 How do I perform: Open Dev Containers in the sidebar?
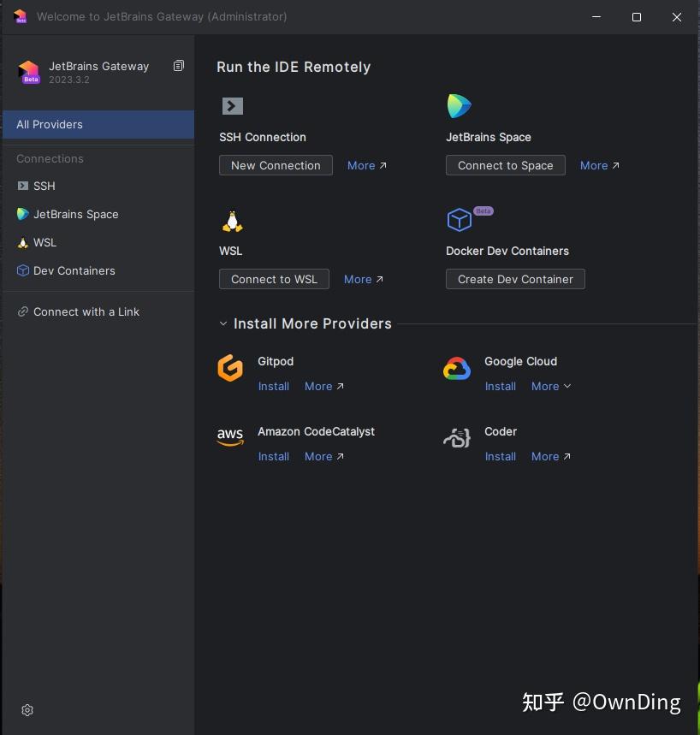click(x=98, y=270)
